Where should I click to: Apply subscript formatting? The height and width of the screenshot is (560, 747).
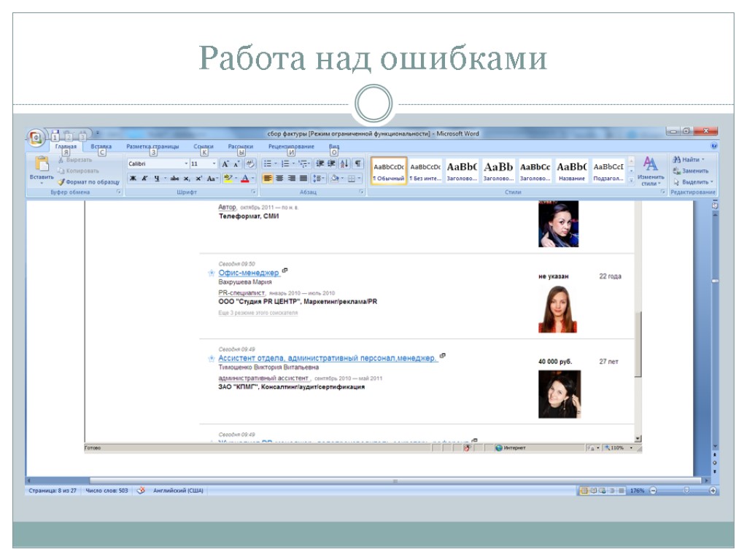[x=187, y=179]
